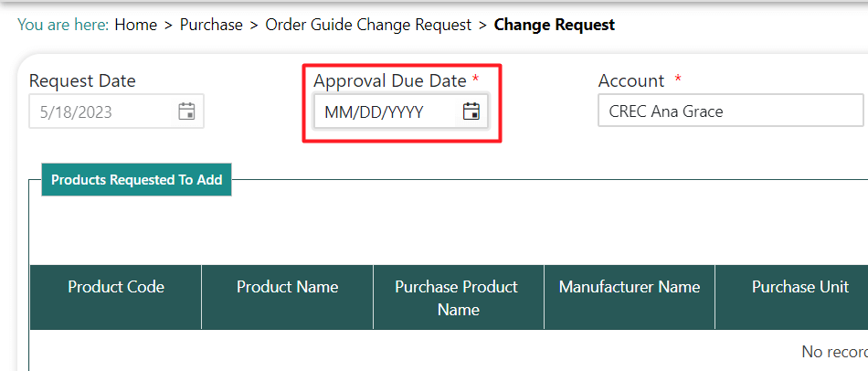
Task: Click the Request Date field showing 5/18/2023
Action: [x=101, y=111]
